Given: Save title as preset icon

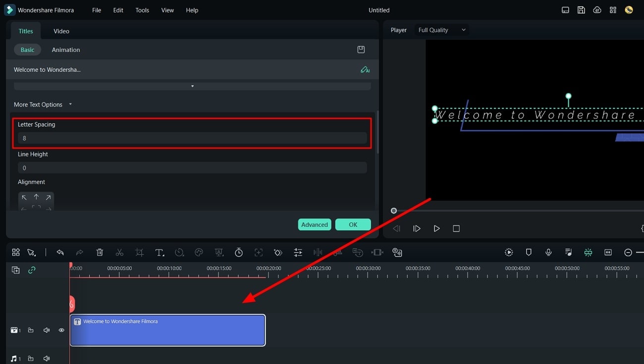Looking at the screenshot, I should coord(361,50).
